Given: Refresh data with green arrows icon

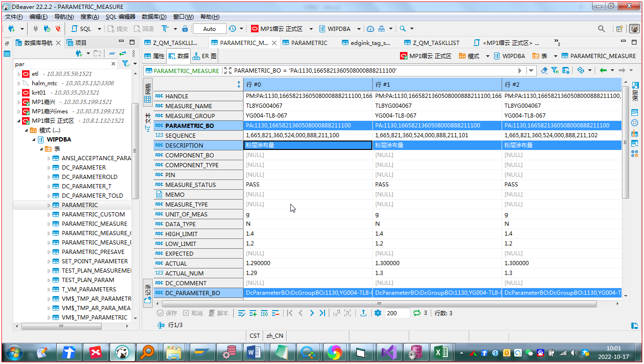Looking at the screenshot, I should click(x=417, y=313).
